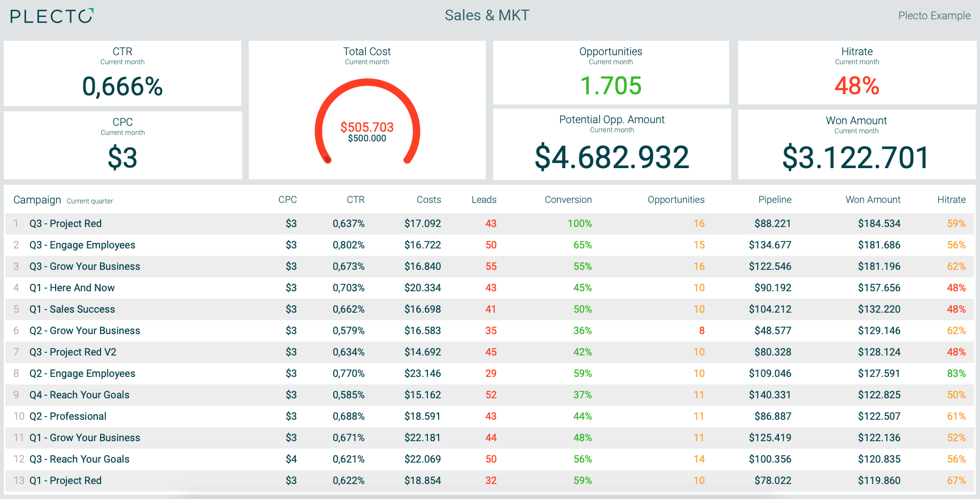
Task: Click the 29 leads cell
Action: (491, 374)
